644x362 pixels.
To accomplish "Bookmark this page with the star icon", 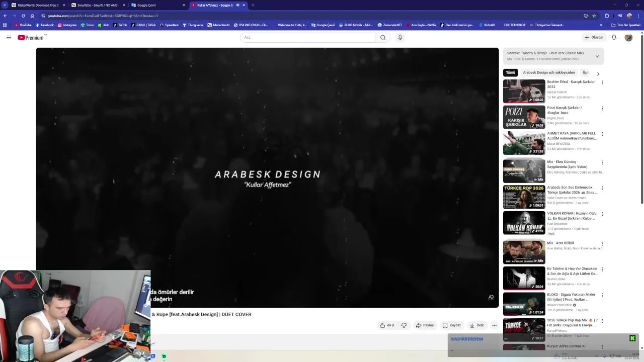I will click(594, 16).
